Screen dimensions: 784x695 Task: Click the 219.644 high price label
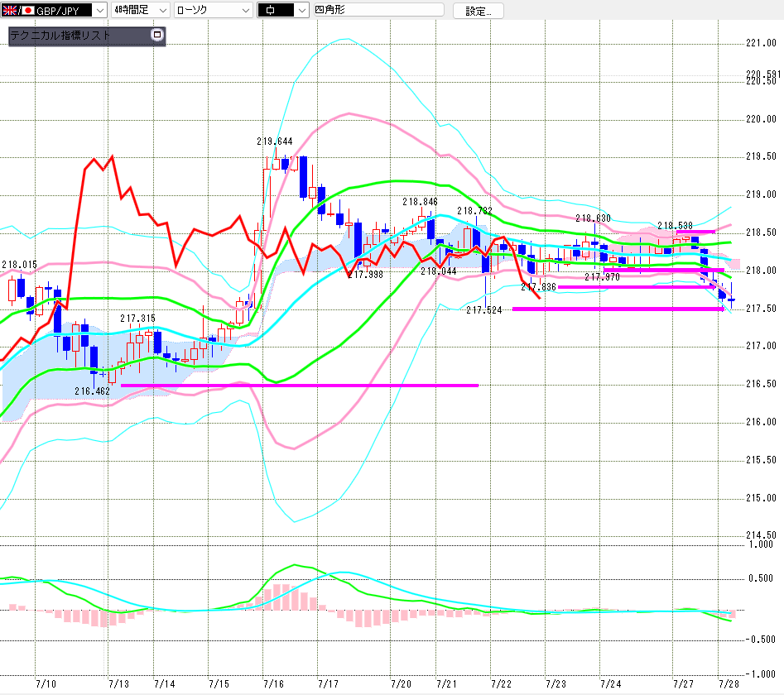pos(275,141)
